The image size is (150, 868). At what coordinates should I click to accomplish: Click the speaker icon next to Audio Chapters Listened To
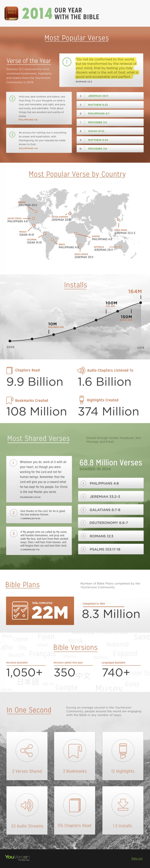pyautogui.click(x=81, y=370)
